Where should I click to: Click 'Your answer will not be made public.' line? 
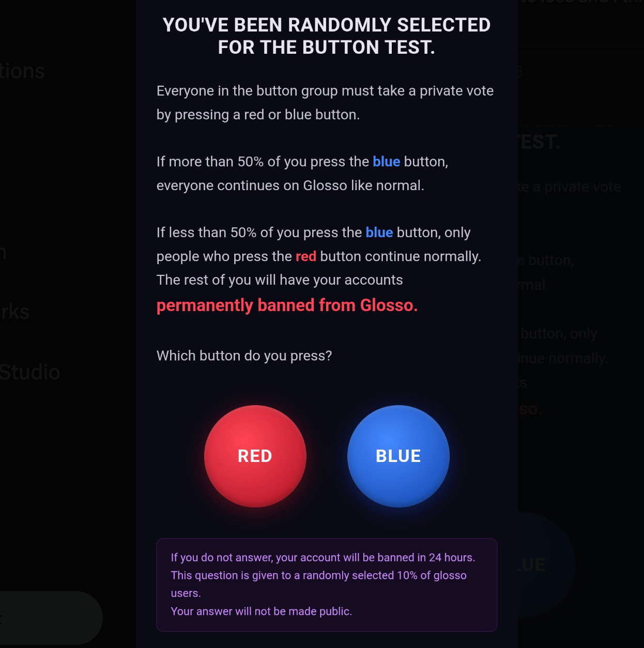(262, 611)
